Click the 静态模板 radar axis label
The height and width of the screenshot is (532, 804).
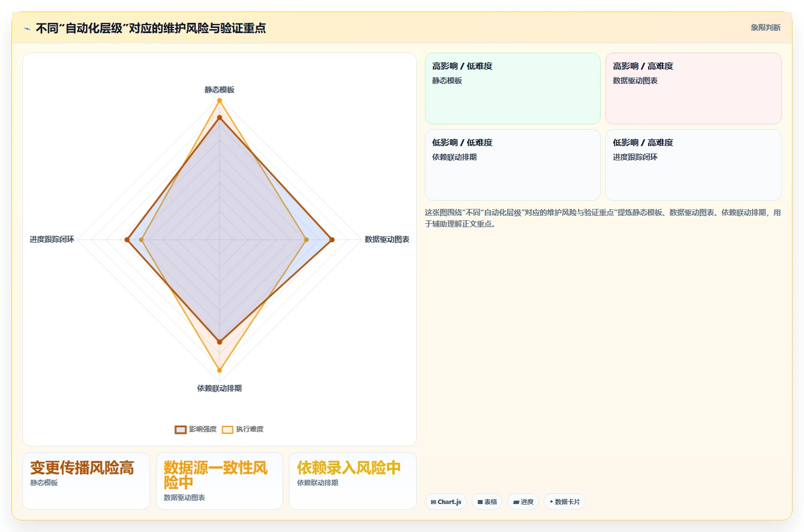click(219, 90)
